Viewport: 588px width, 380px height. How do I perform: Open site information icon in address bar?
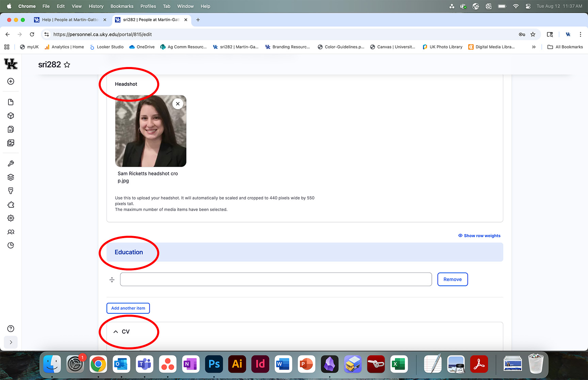47,34
